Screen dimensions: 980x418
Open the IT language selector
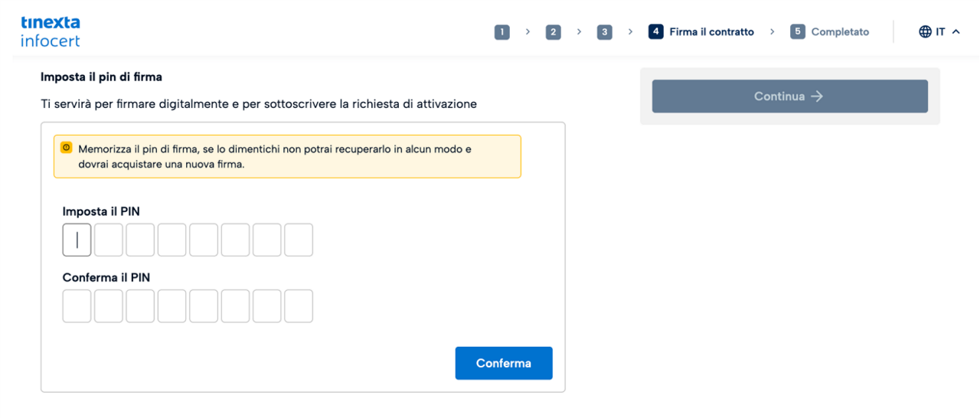click(940, 32)
